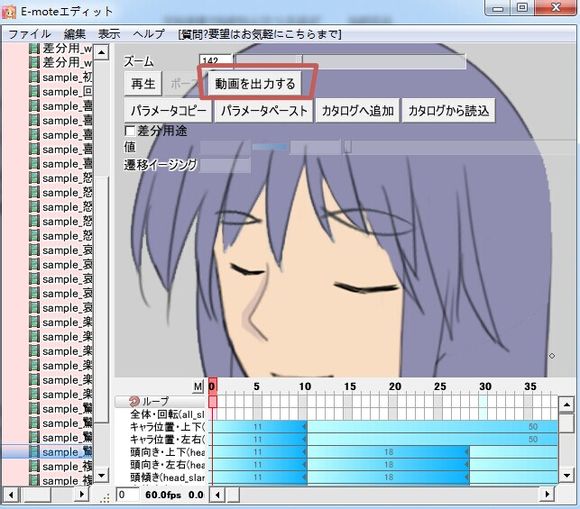The image size is (580, 509).
Task: Click item list scroll right arrow
Action: point(82,494)
